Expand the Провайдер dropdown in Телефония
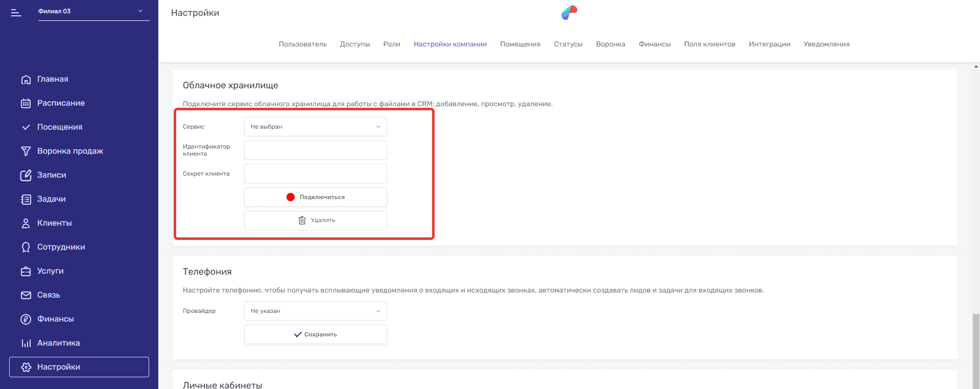Image resolution: width=980 pixels, height=389 pixels. point(315,311)
